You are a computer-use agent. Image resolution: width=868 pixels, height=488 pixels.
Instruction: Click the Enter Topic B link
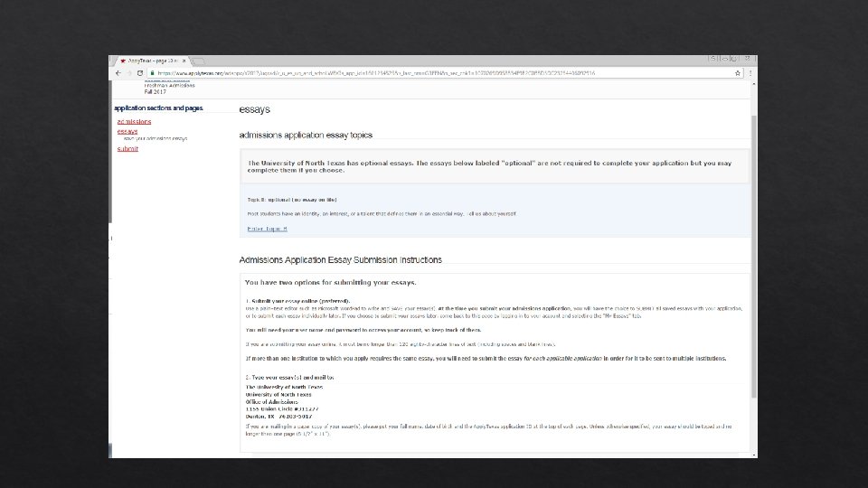click(x=268, y=229)
